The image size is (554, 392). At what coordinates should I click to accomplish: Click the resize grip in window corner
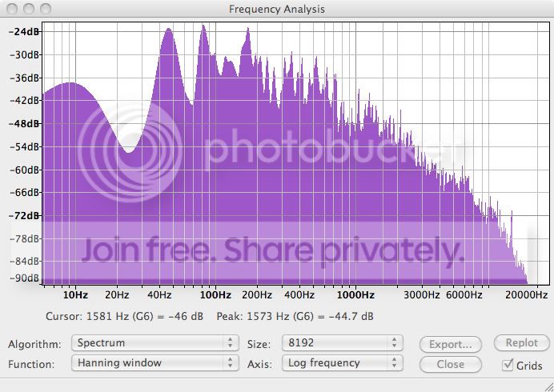click(548, 386)
